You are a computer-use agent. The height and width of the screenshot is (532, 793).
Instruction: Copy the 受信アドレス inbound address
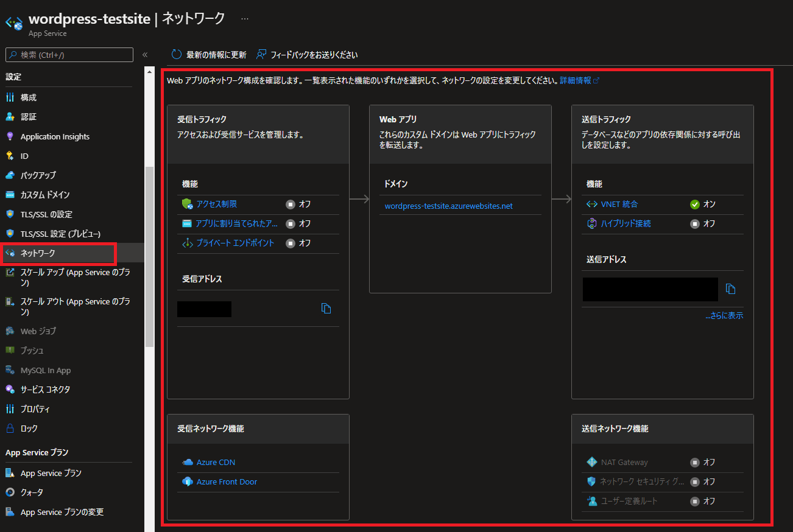[x=326, y=309]
